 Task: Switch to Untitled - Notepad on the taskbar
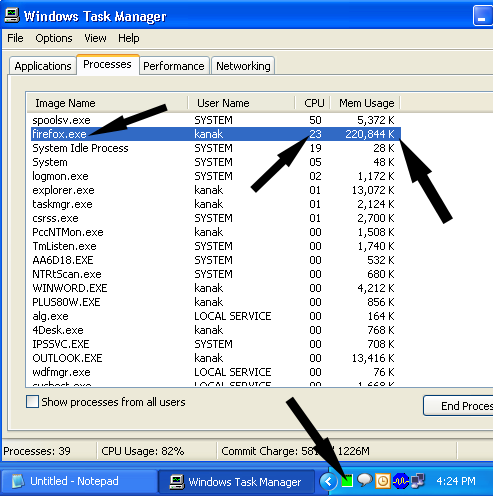click(x=79, y=481)
